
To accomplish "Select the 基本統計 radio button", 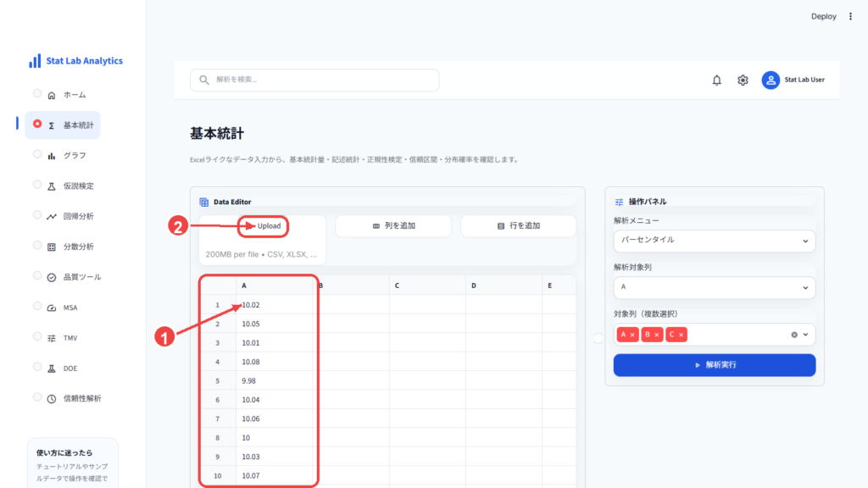I will pos(37,124).
